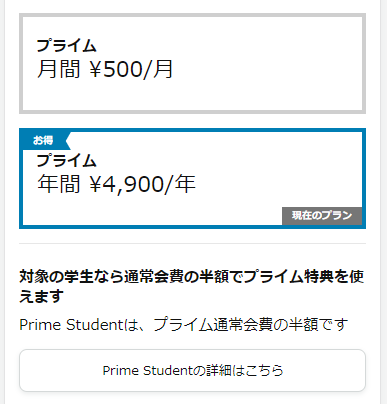
Task: Click the Prime Studentは、プライム通常会費の半額です description
Action: click(184, 325)
